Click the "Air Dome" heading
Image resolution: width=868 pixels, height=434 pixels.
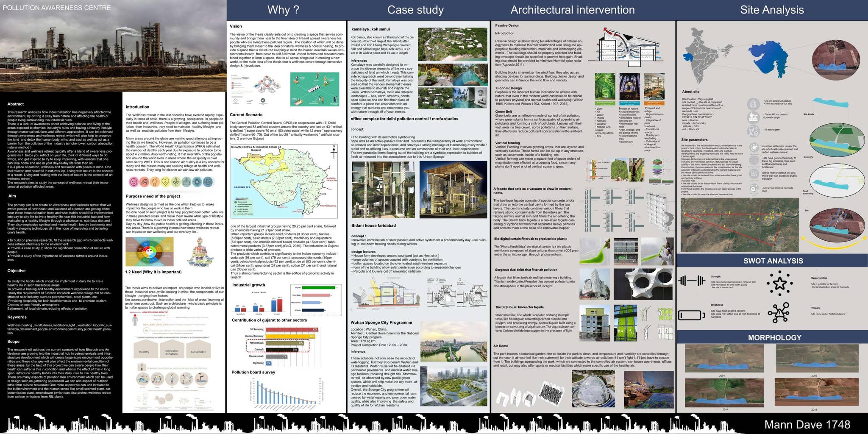(501, 346)
